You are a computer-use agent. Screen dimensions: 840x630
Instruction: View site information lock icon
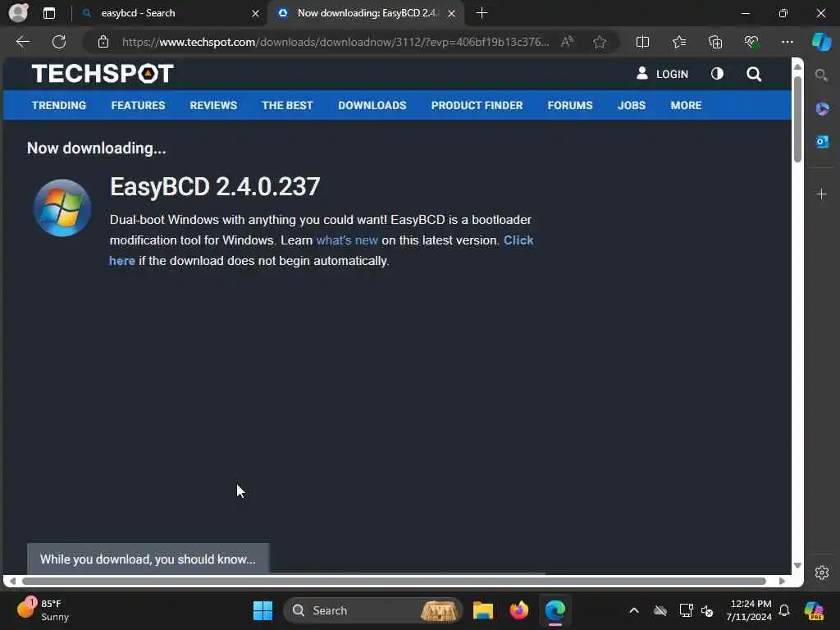[x=103, y=42]
